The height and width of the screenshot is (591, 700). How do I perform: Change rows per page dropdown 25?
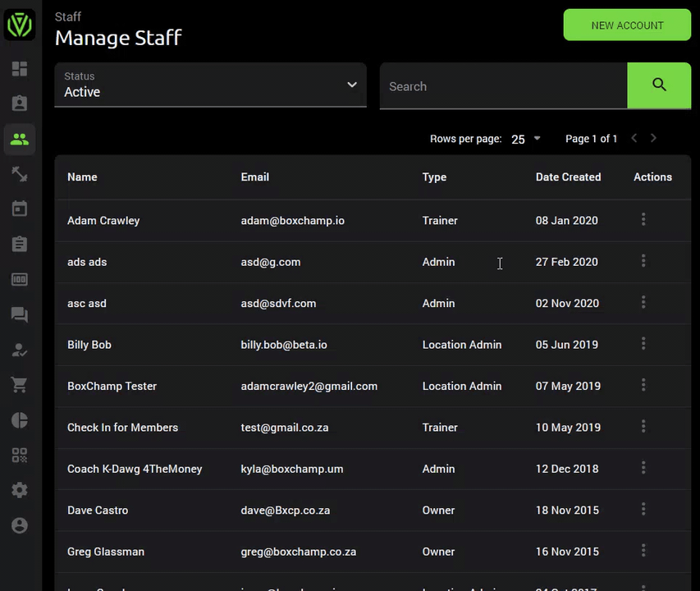coord(526,140)
